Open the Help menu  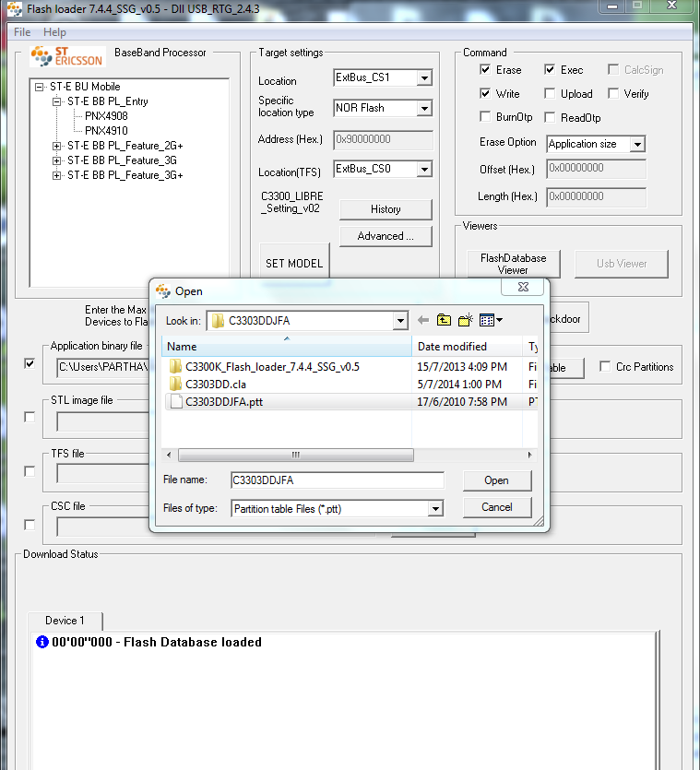coord(54,32)
